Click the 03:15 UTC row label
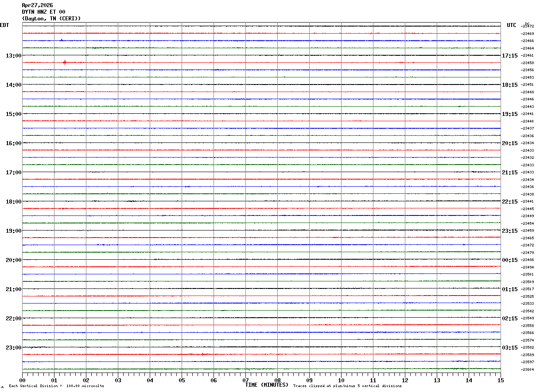Screen dimensions: 536x392 point(509,348)
